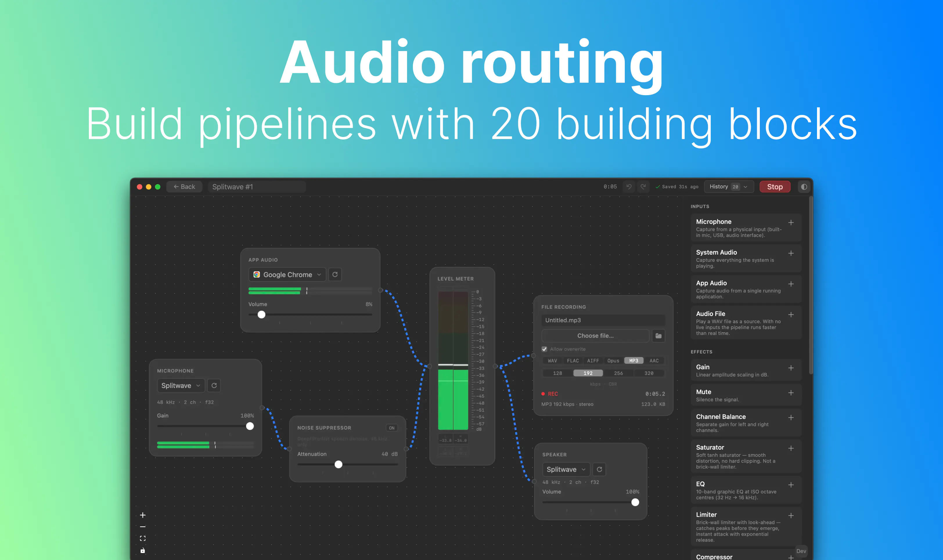
Task: Click the Back button
Action: (184, 187)
